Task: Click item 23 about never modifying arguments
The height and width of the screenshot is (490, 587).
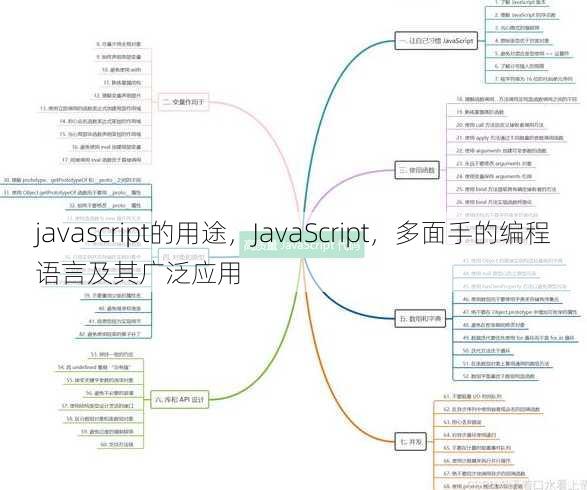Action: tap(494, 164)
